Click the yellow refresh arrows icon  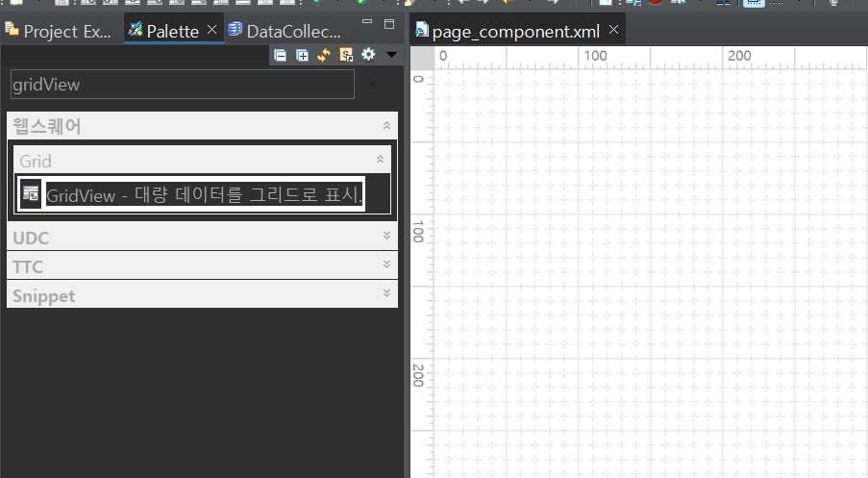324,55
